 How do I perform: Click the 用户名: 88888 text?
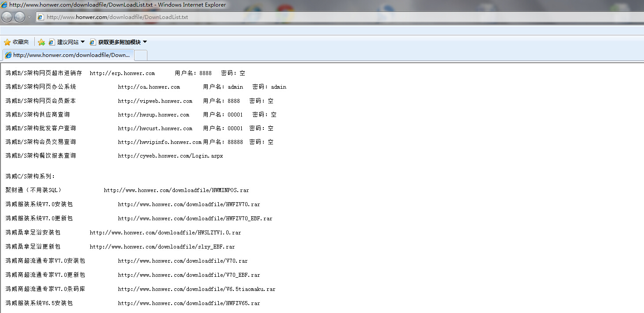(223, 142)
